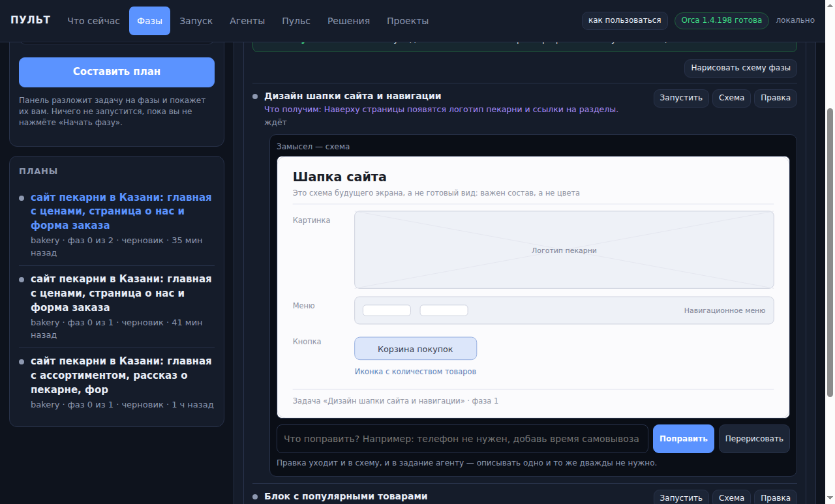Screen dimensions: 835x504
Task: Click the page vertical scrollbar
Action: coord(830,252)
